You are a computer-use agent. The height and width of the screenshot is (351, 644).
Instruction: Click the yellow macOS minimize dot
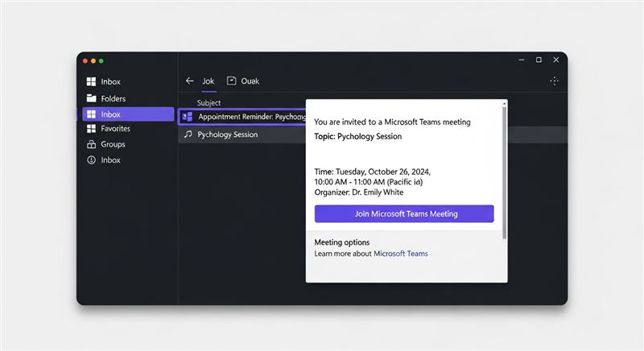pos(93,60)
